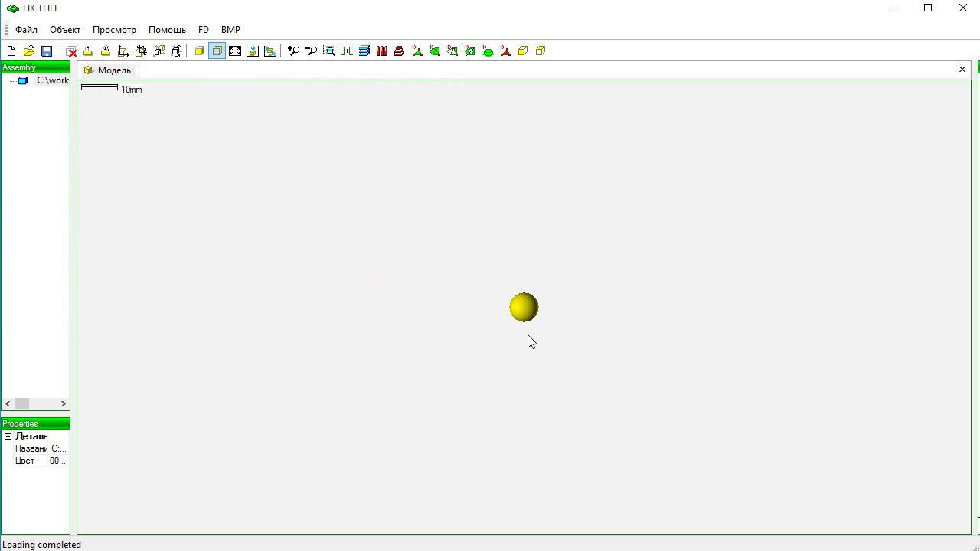The width and height of the screenshot is (980, 551).
Task: Click the blue stacked layers icon
Action: [x=364, y=51]
